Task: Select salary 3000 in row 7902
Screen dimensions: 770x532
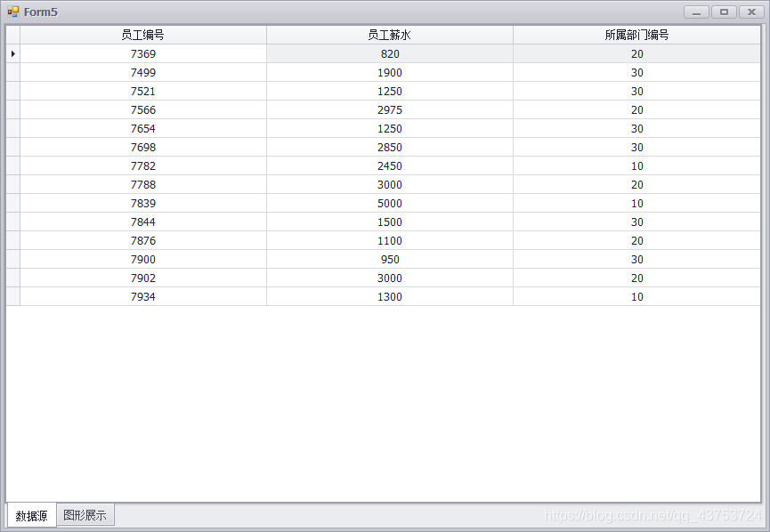Action: pyautogui.click(x=389, y=278)
